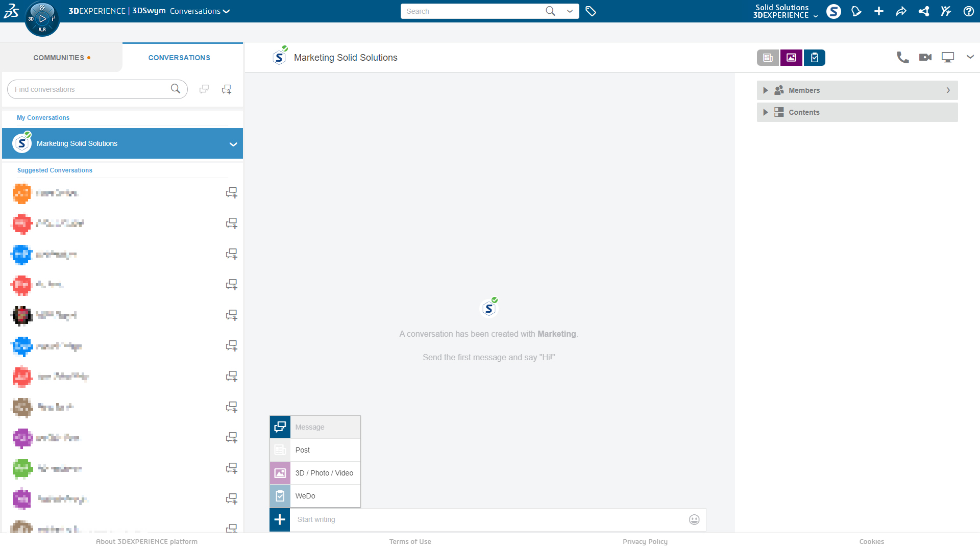This screenshot has height=551, width=980.
Task: Open Terms of Use
Action: click(410, 541)
